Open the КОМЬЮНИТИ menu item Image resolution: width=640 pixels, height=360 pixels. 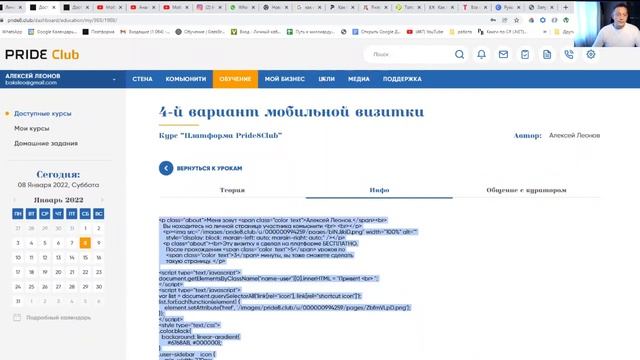[x=186, y=79]
